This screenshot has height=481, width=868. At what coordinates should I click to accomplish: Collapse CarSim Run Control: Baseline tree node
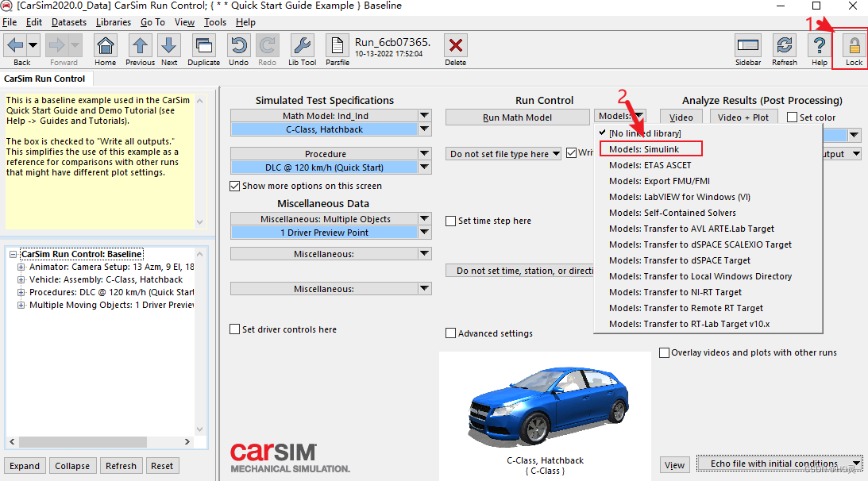pyautogui.click(x=13, y=254)
